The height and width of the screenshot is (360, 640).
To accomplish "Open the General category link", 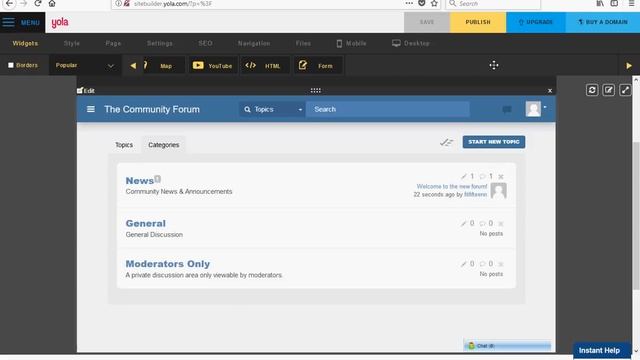I will coord(146,224).
